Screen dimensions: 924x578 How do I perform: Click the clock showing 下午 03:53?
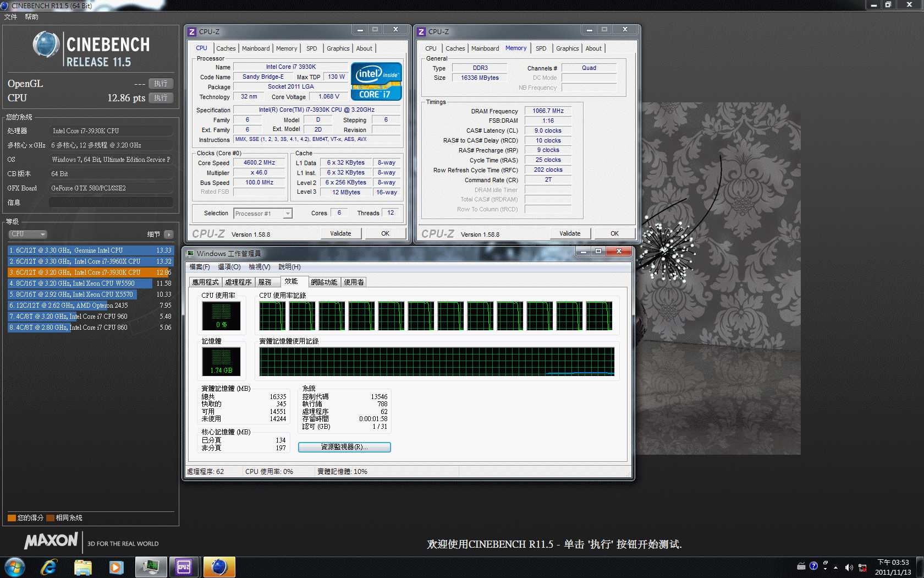(x=893, y=563)
